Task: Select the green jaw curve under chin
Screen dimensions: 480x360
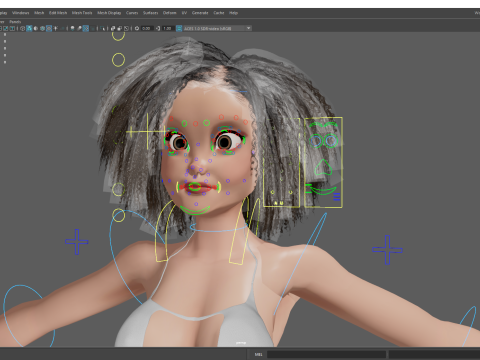Action: coord(195,210)
